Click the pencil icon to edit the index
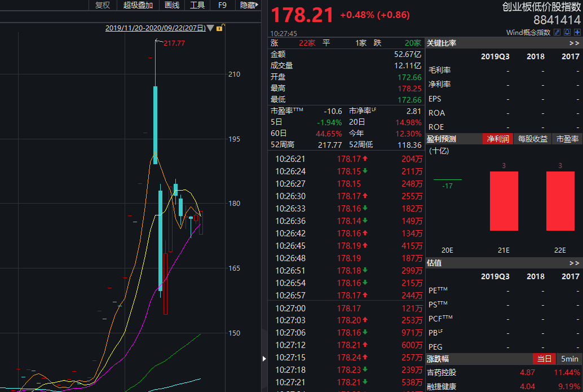 click(557, 32)
